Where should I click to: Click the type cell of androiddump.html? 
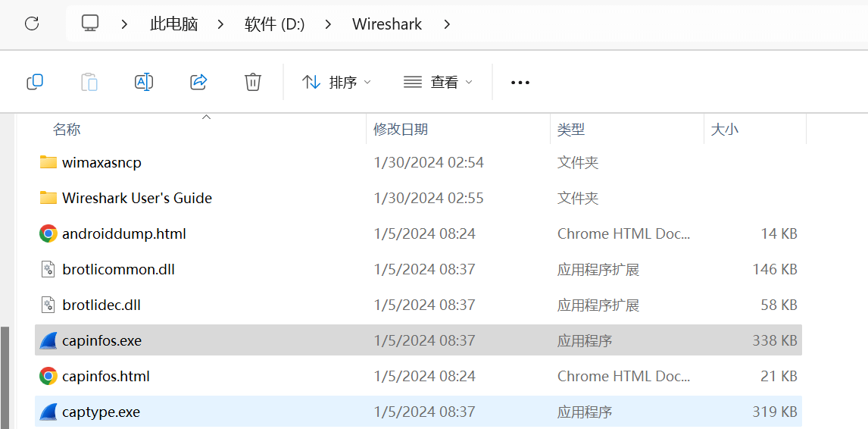624,234
